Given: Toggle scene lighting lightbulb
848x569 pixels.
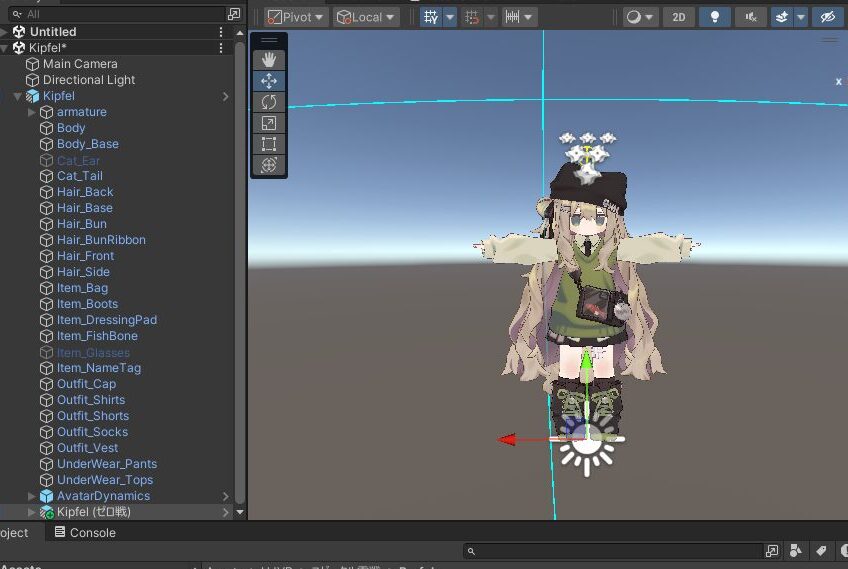Looking at the screenshot, I should 714,17.
